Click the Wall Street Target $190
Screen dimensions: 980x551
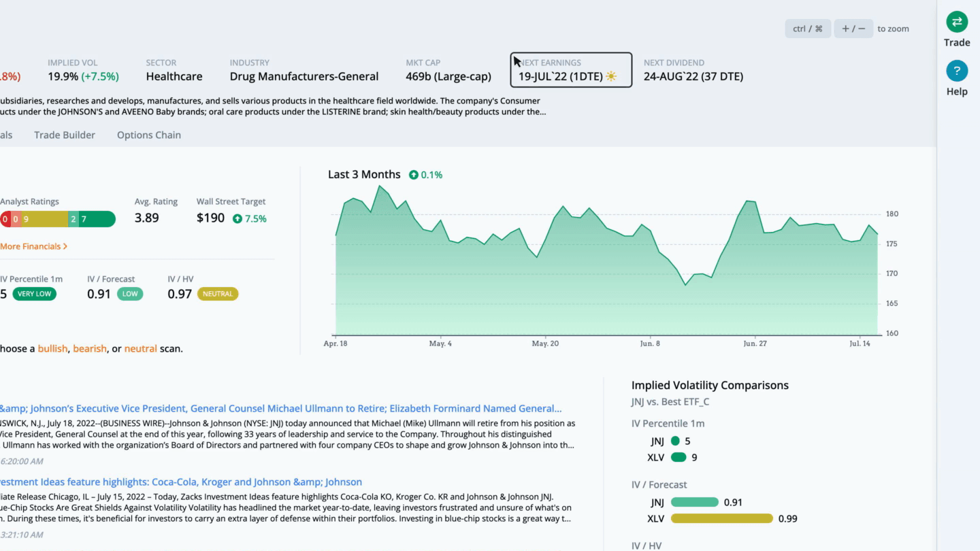point(210,218)
